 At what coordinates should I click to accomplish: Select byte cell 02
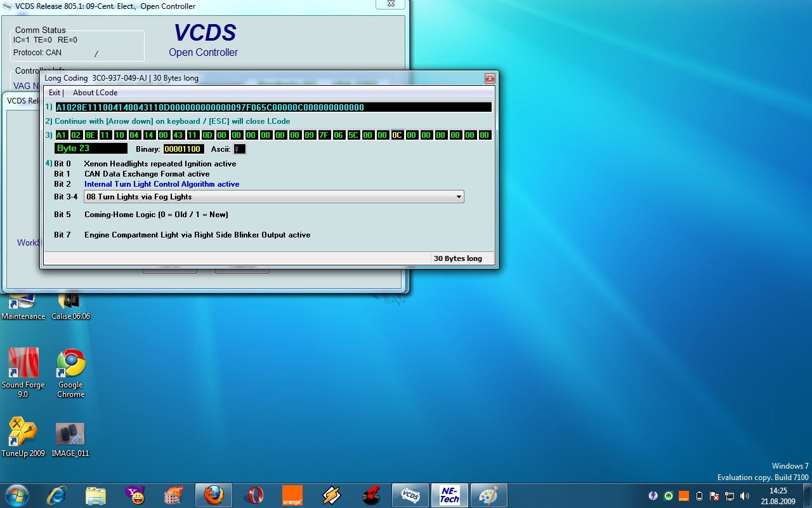76,135
